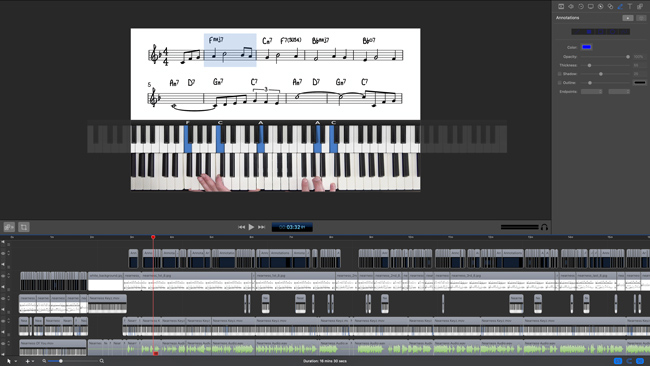Select the line annotation shape tool
Image resolution: width=650 pixels, height=366 pixels.
[x=577, y=32]
